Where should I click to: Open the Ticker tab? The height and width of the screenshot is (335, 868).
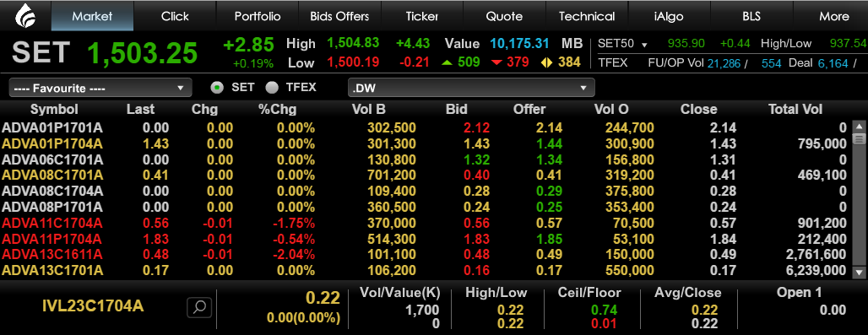[x=422, y=16]
